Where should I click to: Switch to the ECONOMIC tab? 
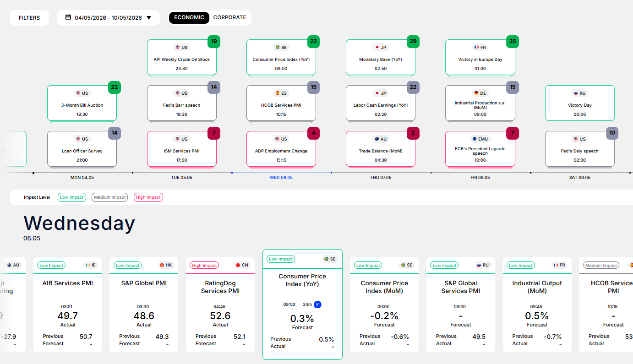[189, 17]
